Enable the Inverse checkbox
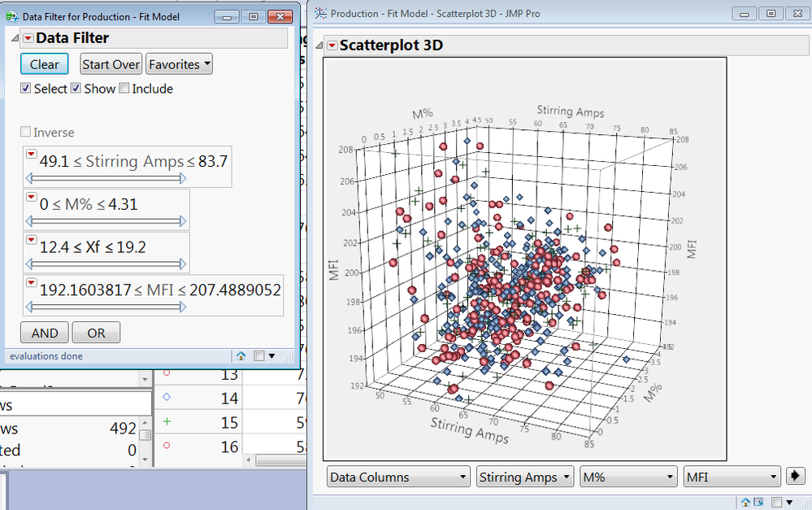The height and width of the screenshot is (510, 812). (x=25, y=132)
